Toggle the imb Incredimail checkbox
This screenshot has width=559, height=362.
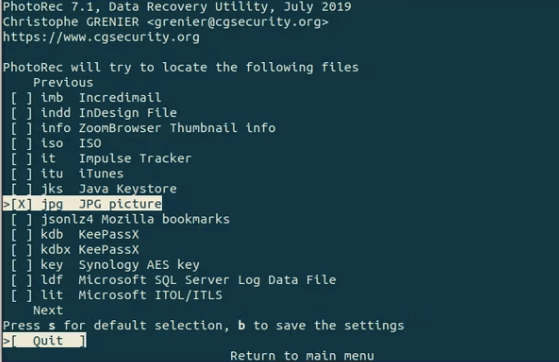coord(21,98)
